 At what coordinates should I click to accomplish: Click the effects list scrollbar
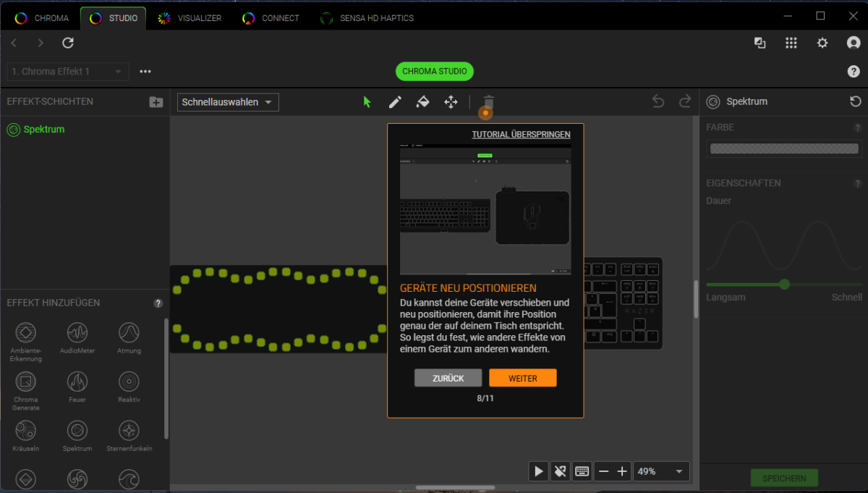[166, 378]
